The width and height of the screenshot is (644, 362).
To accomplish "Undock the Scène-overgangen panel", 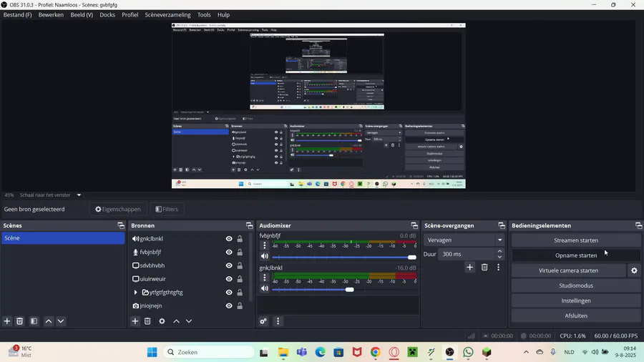I will point(502,225).
